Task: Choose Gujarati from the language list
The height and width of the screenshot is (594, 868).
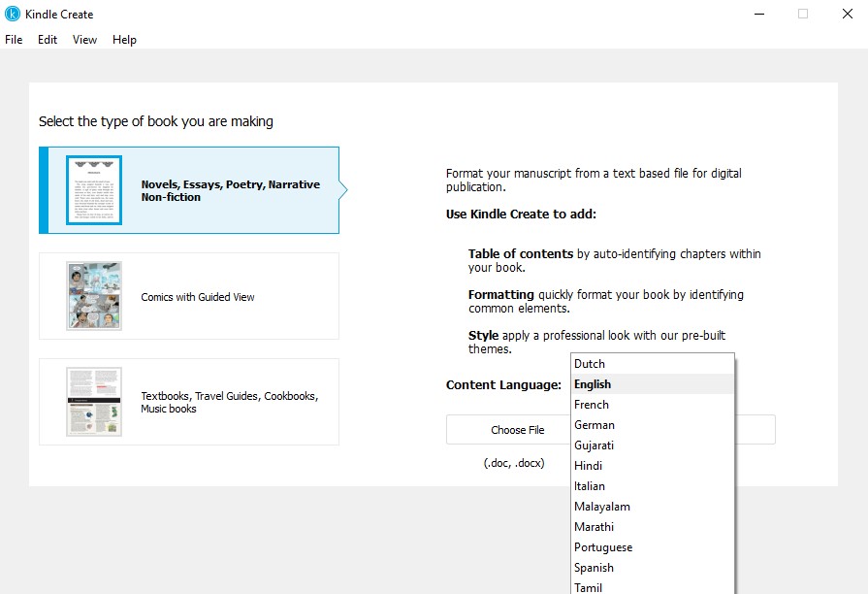Action: pos(595,445)
